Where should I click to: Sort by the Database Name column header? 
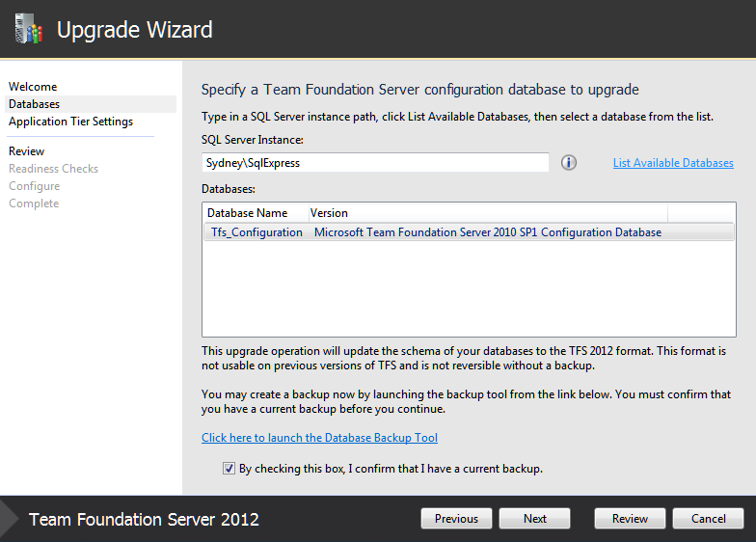point(256,212)
